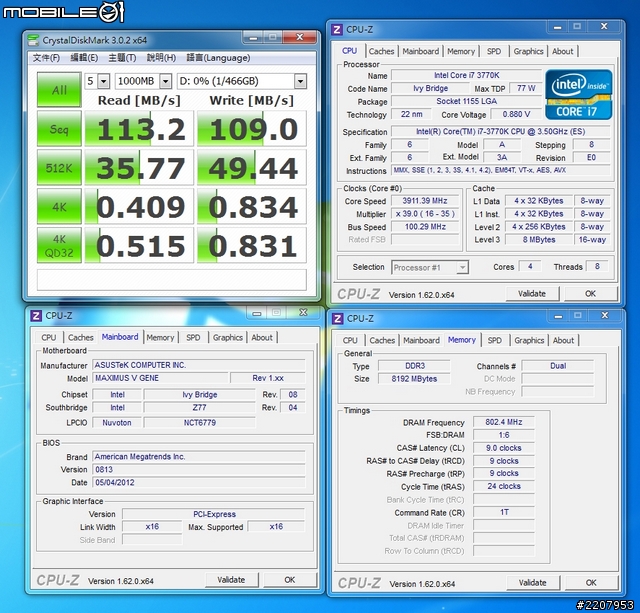Open the 主題(T) menu in CrystalDiskMark

pyautogui.click(x=122, y=58)
